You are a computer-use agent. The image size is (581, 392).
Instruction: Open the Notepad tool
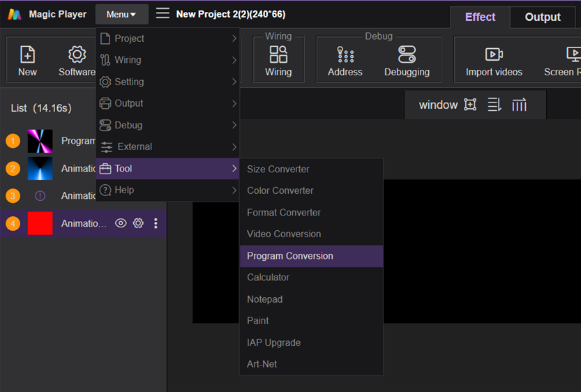(x=311, y=299)
